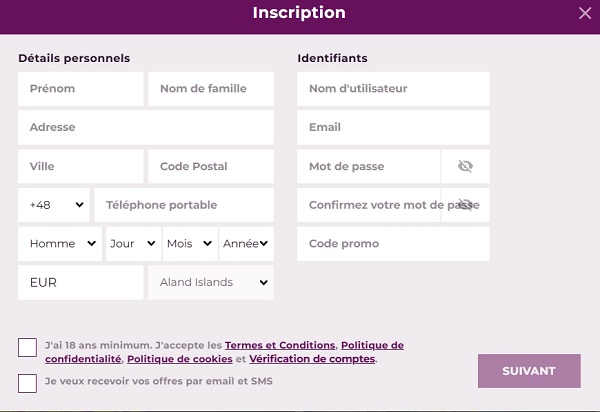The width and height of the screenshot is (600, 412).
Task: Open the Jour day selector
Action: [x=133, y=244]
